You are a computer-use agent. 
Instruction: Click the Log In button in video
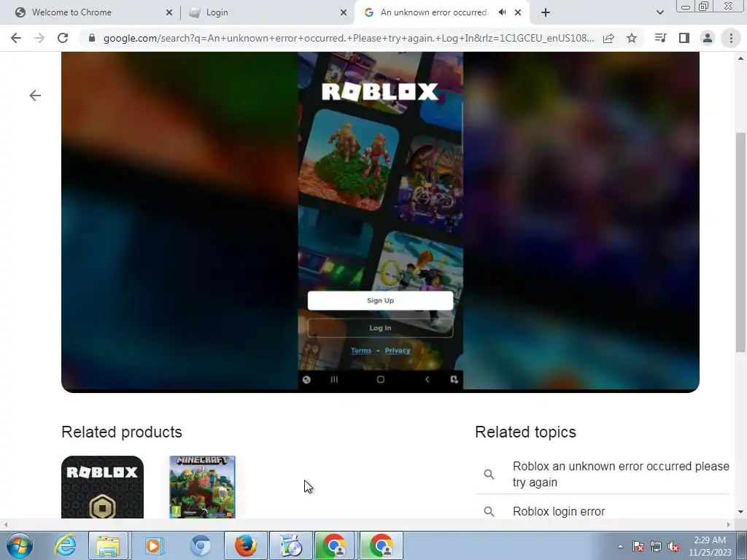[x=380, y=327]
